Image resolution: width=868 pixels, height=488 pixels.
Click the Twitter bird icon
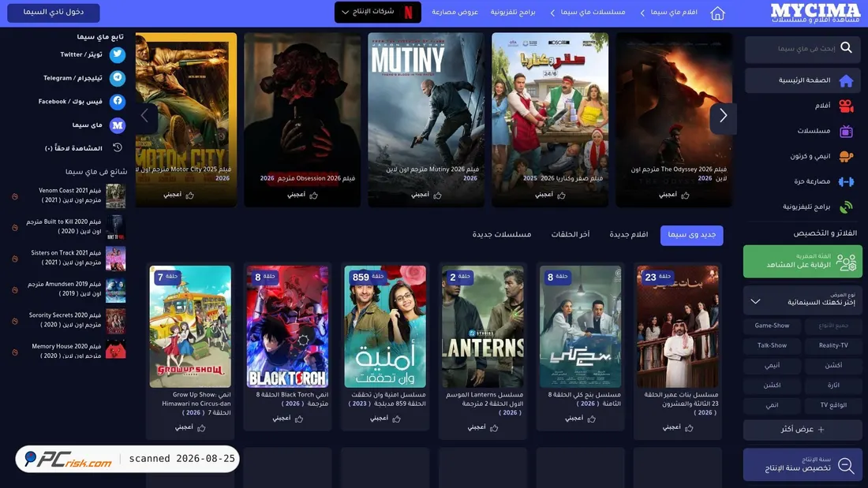coord(117,54)
